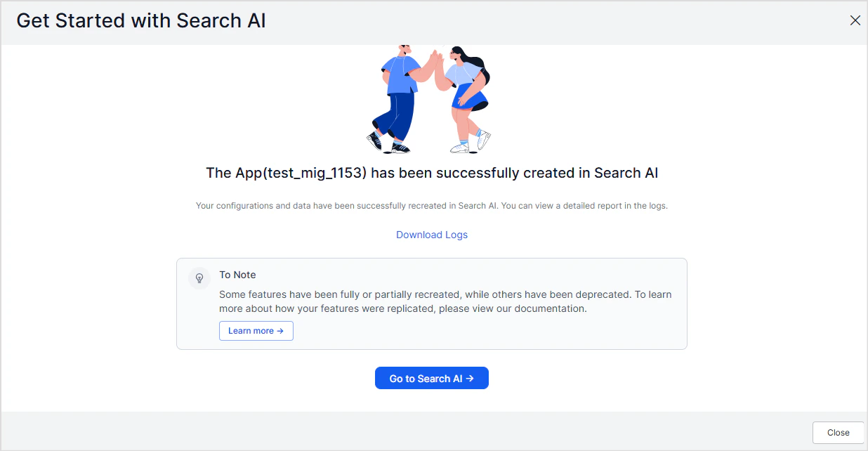Click the sentence about configurations being recreated

[x=432, y=206]
